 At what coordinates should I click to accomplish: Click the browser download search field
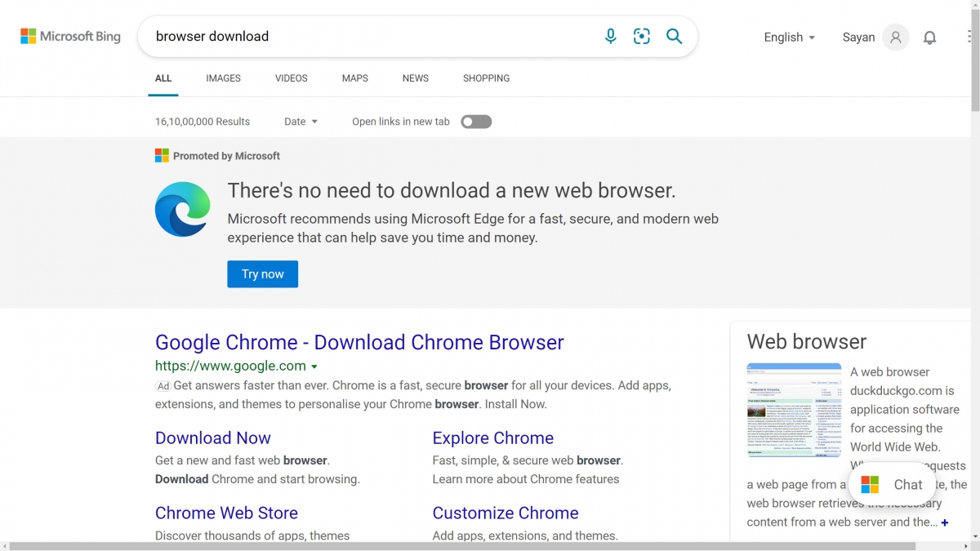367,37
